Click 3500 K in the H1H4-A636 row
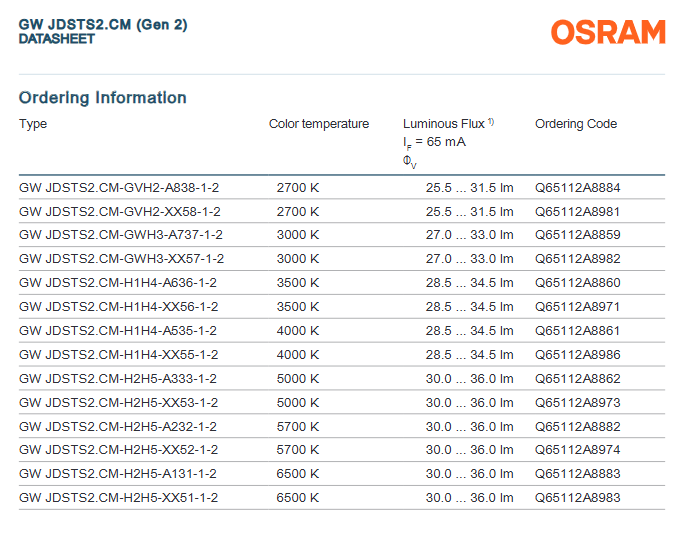This screenshot has height=537, width=681. tap(298, 283)
